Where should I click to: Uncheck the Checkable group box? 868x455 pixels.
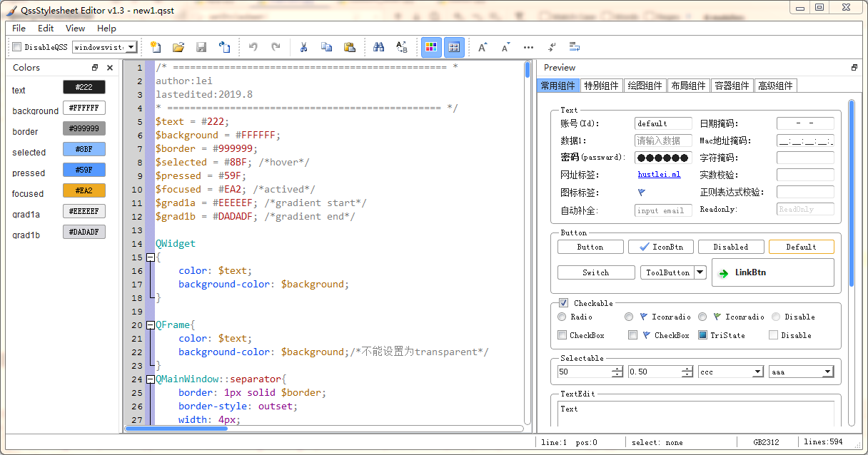tap(564, 303)
